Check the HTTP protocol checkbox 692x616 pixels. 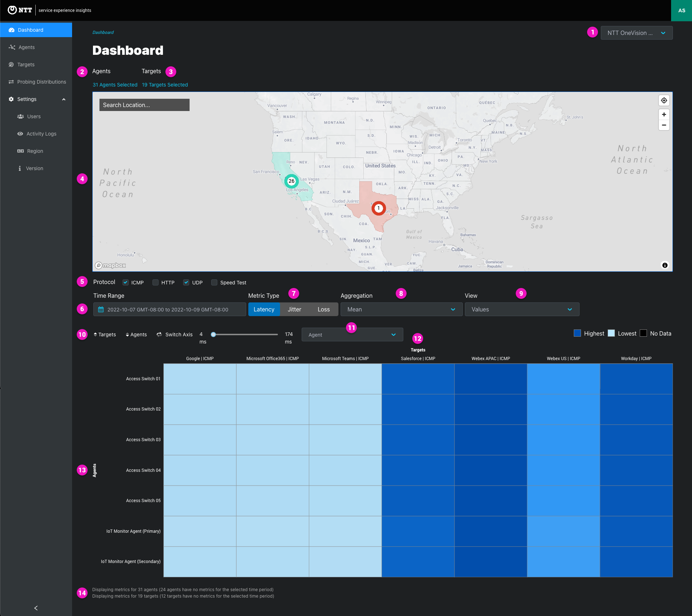tap(155, 282)
